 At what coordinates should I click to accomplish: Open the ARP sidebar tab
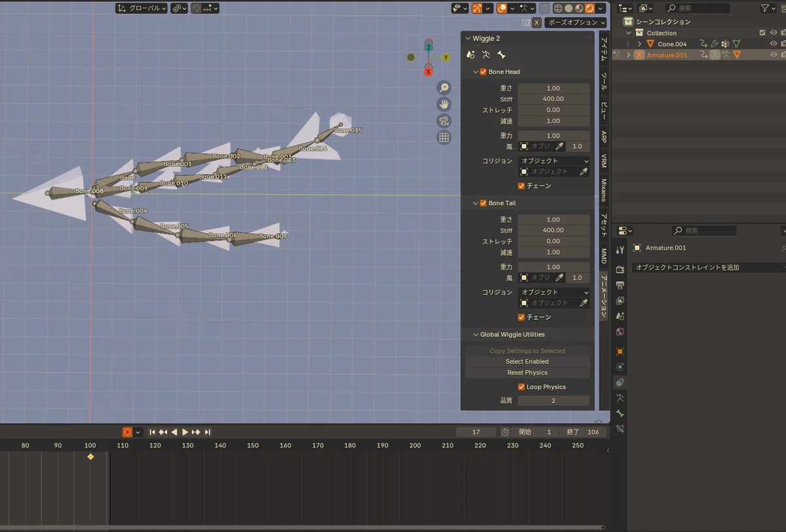pos(604,137)
